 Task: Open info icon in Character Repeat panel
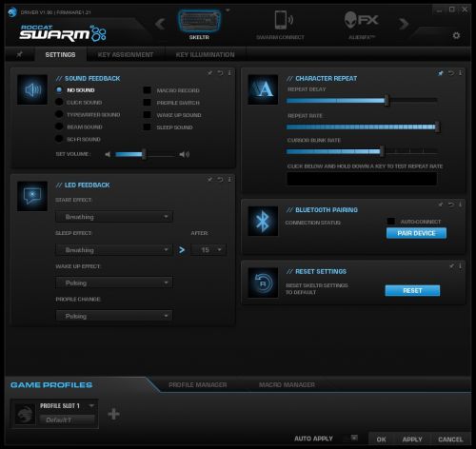461,73
